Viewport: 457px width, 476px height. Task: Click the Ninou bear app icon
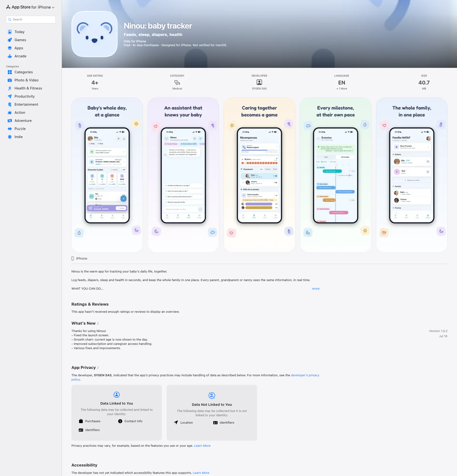(94, 34)
